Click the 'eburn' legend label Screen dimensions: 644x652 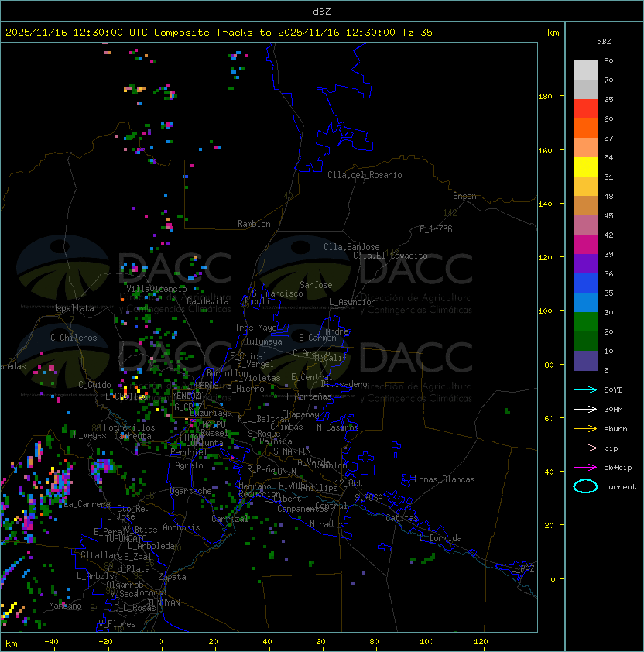pyautogui.click(x=615, y=429)
